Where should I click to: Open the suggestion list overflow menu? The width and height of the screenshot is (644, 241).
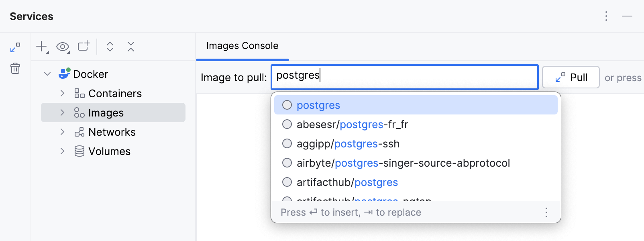tap(546, 212)
